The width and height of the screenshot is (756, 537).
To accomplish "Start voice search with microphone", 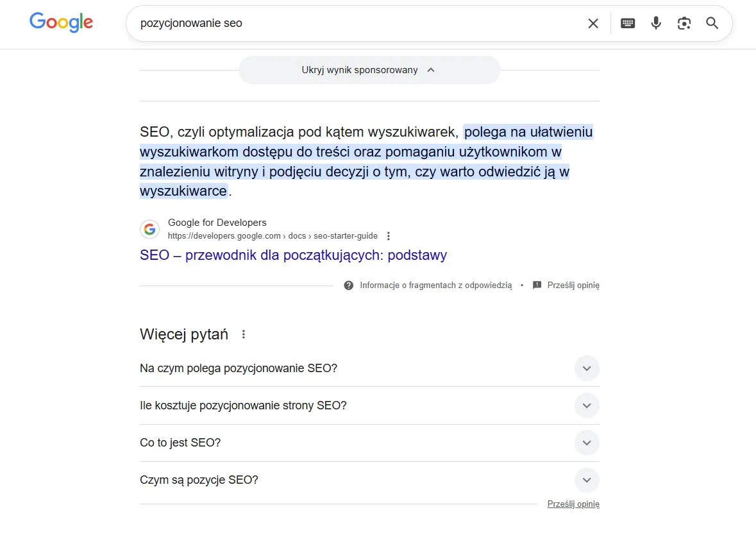I will pyautogui.click(x=656, y=24).
